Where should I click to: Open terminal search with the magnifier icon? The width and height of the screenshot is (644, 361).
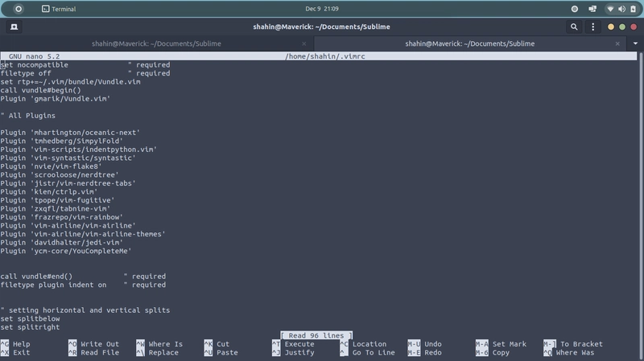[575, 27]
